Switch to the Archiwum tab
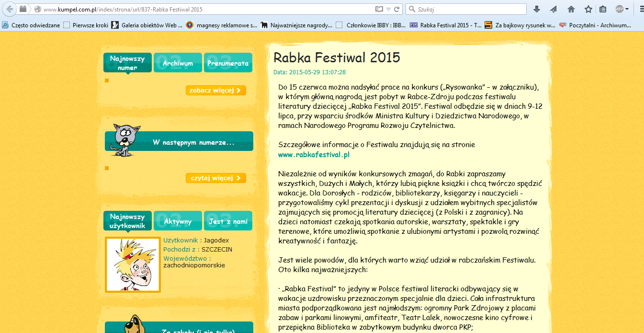644x333 pixels. [178, 63]
